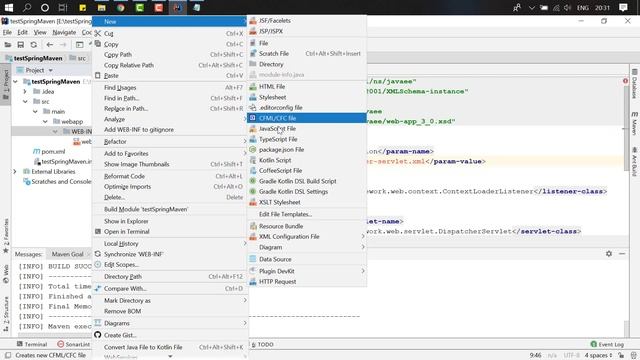Select pom.xml in project tree
This screenshot has width=640, height=360.
(x=49, y=151)
